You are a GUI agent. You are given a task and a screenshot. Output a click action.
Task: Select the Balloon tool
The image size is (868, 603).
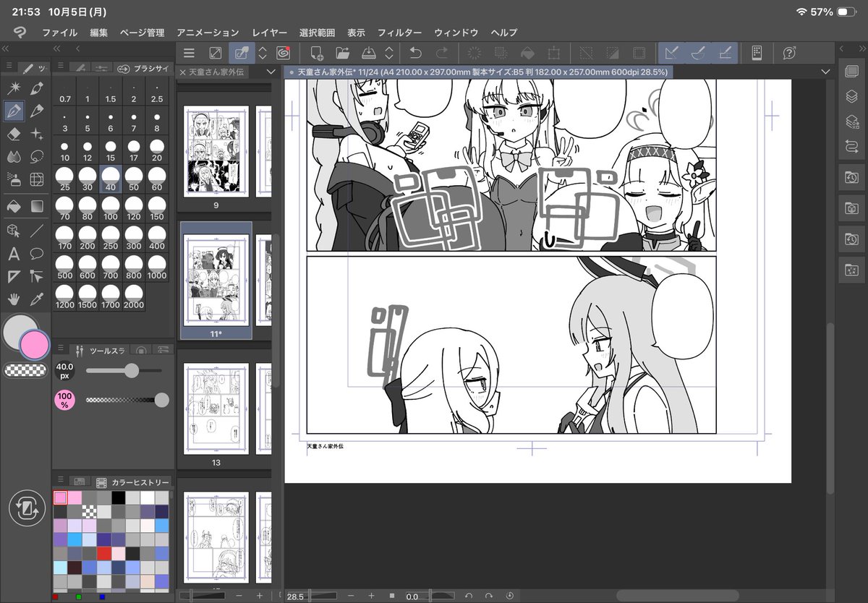point(36,253)
